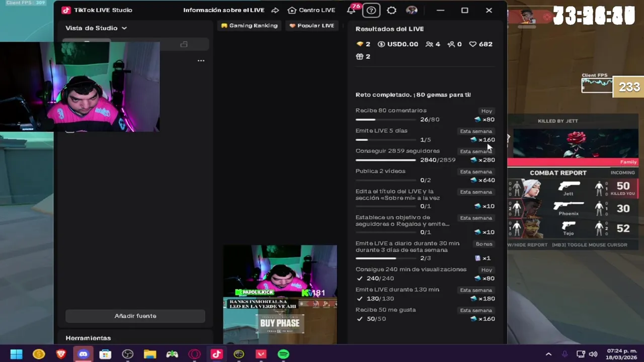
Task: Click checkmark of completed 50/50 me gusta task
Action: coord(359,319)
